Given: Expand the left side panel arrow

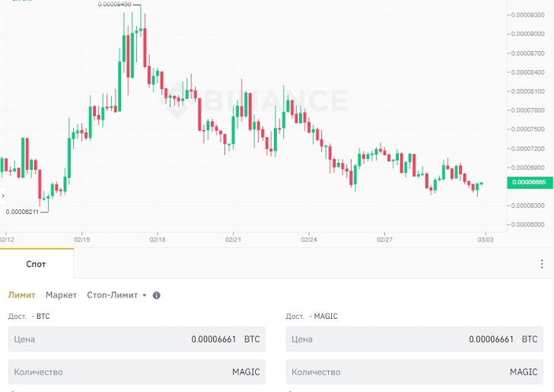Looking at the screenshot, I should (3, 196).
